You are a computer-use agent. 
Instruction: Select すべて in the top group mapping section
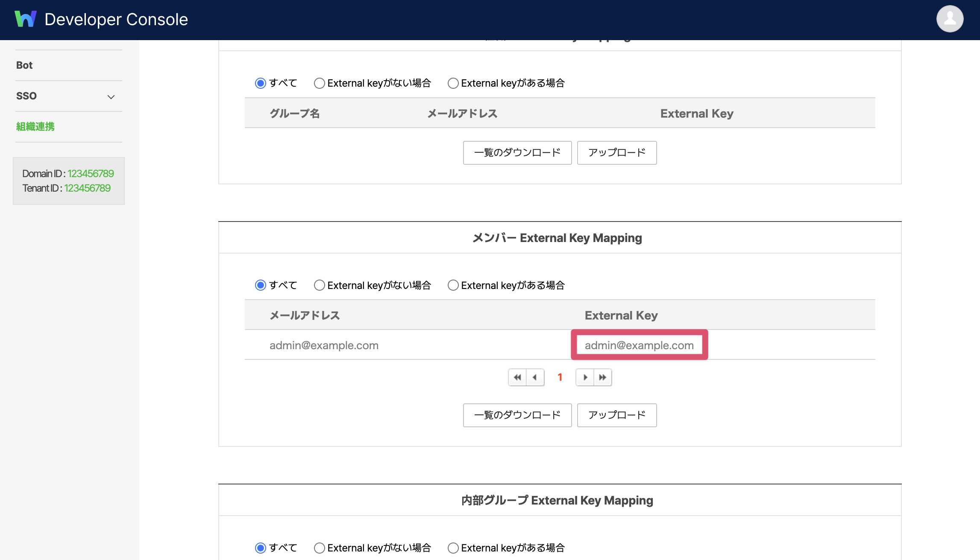261,83
